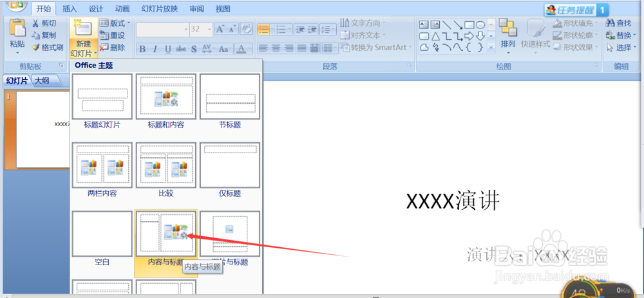This screenshot has width=644, height=298.
Task: Open the Select (选择) dropdown
Action: pos(621,48)
